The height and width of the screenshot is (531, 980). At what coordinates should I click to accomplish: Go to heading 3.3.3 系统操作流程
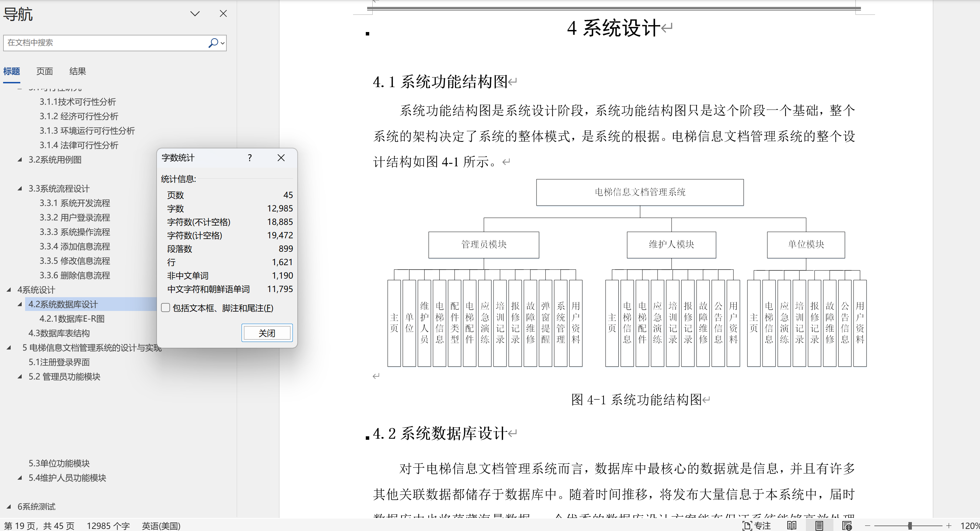(75, 232)
